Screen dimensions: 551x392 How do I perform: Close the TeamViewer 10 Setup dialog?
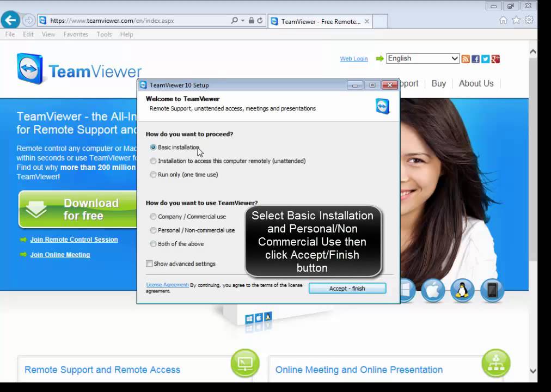point(389,85)
